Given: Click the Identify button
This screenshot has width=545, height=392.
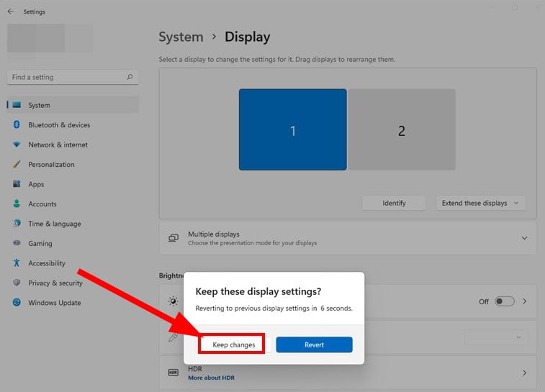Looking at the screenshot, I should [394, 203].
